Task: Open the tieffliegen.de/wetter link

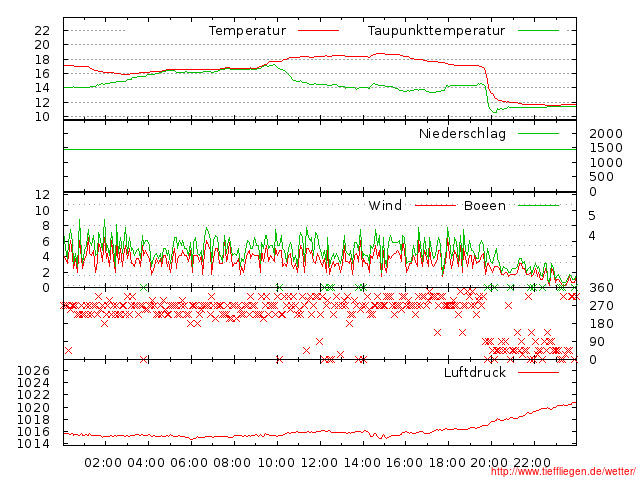Action: 563,472
